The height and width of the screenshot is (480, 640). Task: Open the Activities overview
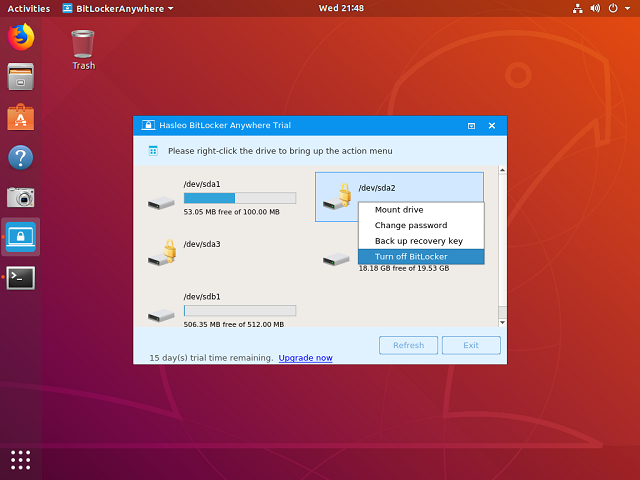point(29,8)
